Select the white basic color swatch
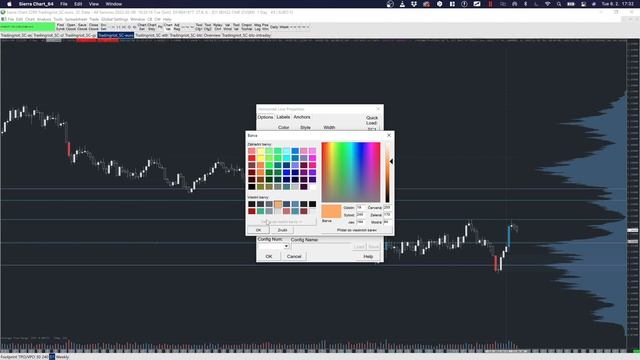Screen dimensions: 640x360 [x=312, y=187]
